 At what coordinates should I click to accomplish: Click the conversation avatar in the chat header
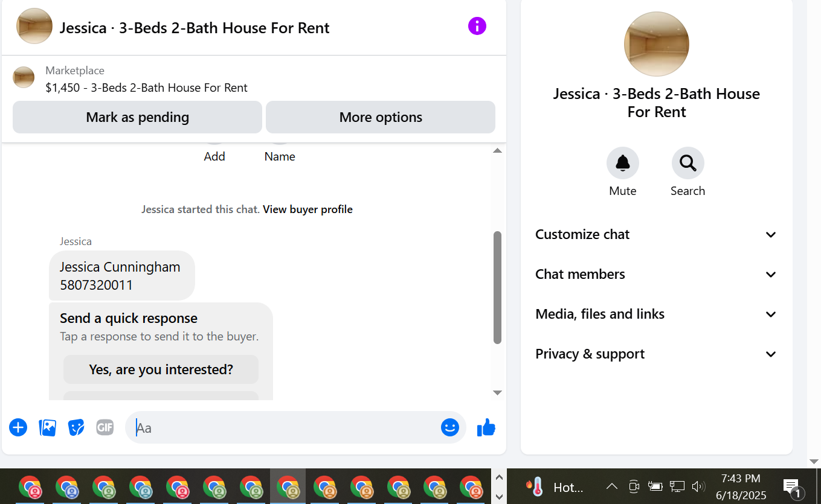34,26
